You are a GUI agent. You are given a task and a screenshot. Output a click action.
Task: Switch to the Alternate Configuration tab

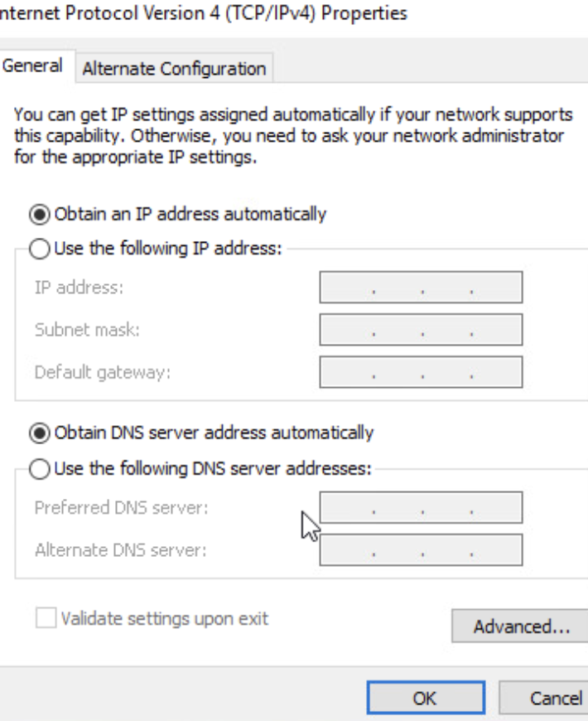[x=174, y=68]
